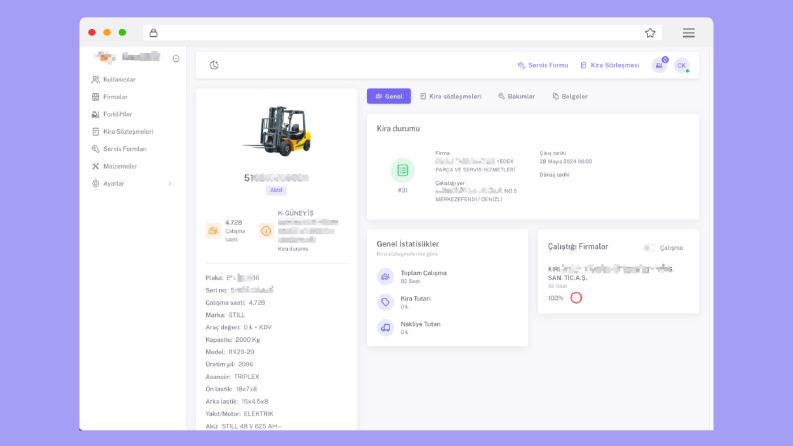793x446 pixels.
Task: Click the Kira Tutarı tag icon
Action: [x=385, y=302]
